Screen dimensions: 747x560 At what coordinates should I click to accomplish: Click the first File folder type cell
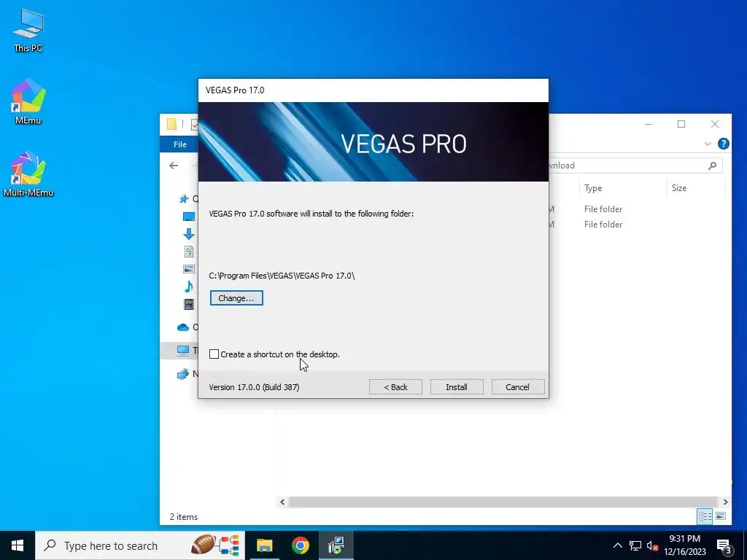pos(603,209)
